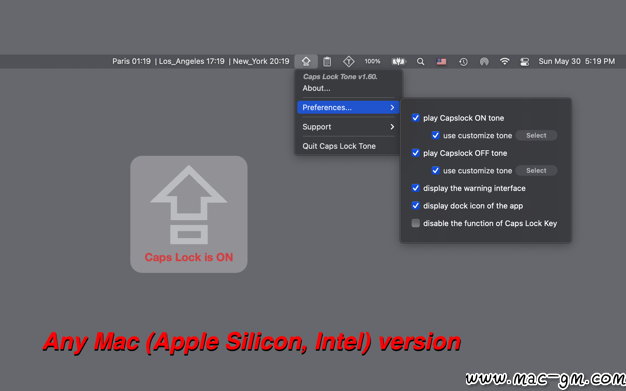
Task: Click the Caps Lock Tone arrow menu bar icon
Action: click(x=306, y=62)
